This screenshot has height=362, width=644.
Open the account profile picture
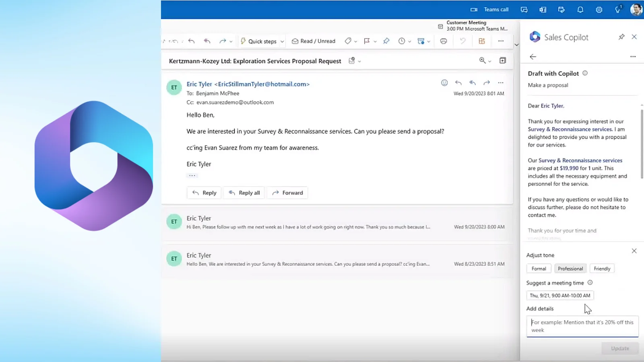(636, 9)
